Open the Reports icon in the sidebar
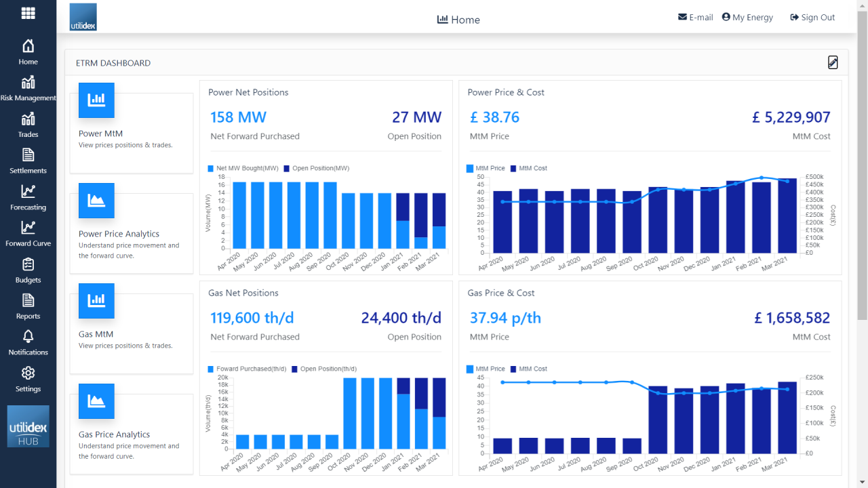This screenshot has height=488, width=868. coord(28,306)
